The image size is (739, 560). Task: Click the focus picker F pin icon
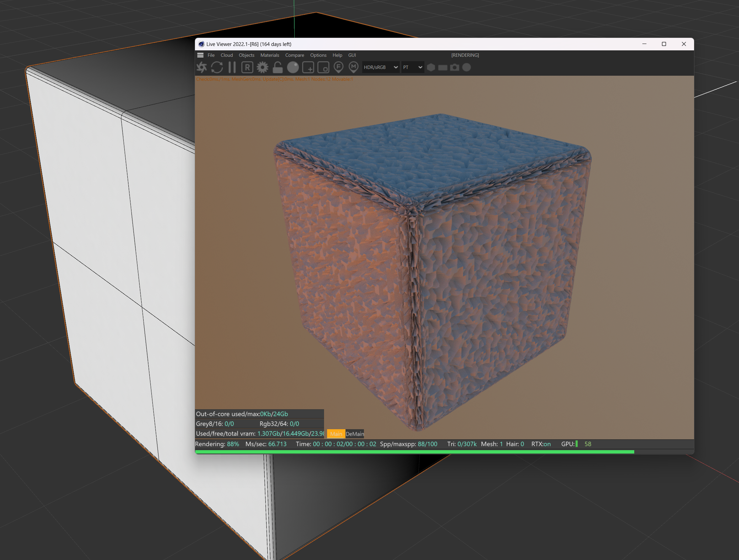pyautogui.click(x=338, y=67)
